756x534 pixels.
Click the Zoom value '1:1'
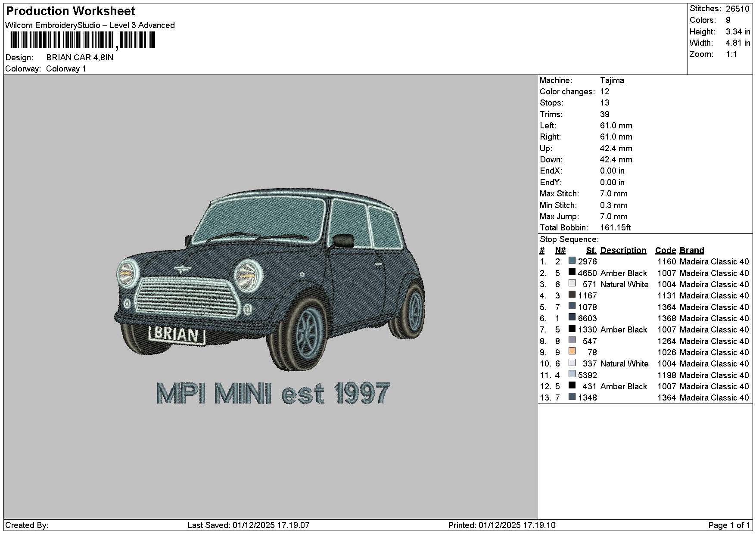point(731,54)
